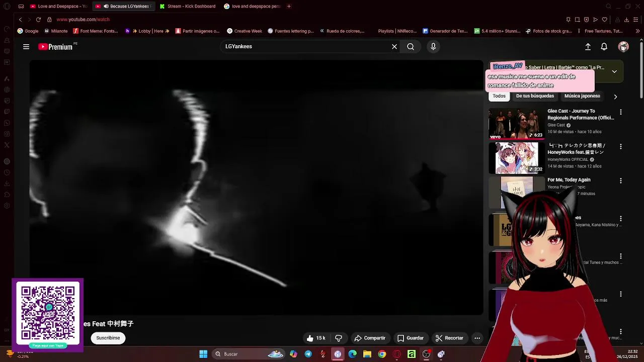Click the www.youtube.com/watch address bar
The height and width of the screenshot is (362, 644).
83,20
